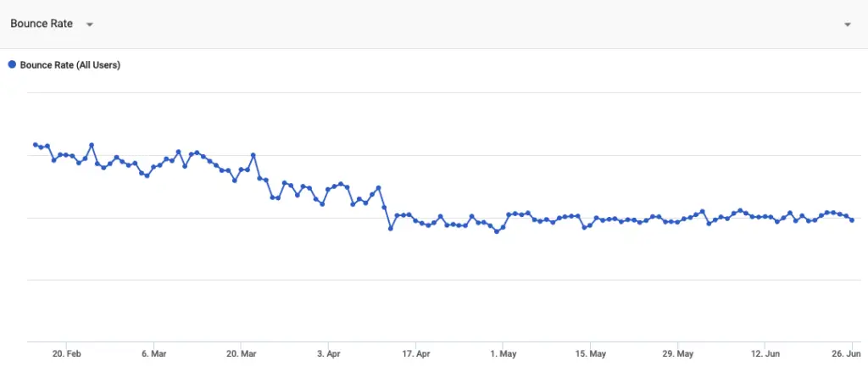Click the 17. Apr x-axis date label
The image size is (868, 372).
coord(415,353)
